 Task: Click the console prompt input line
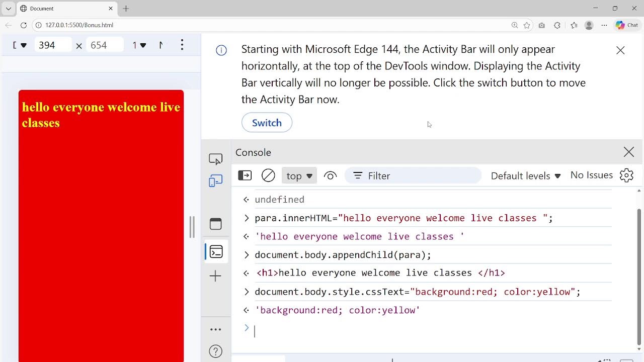433,331
